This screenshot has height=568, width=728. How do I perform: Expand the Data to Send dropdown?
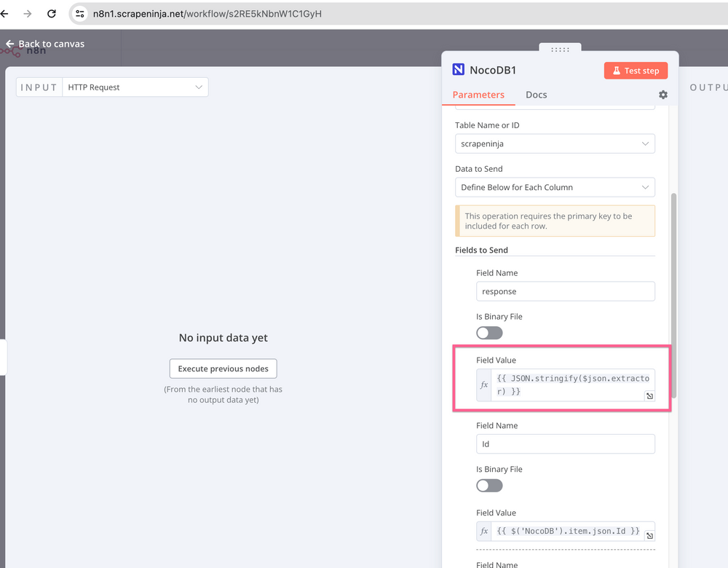[555, 188]
